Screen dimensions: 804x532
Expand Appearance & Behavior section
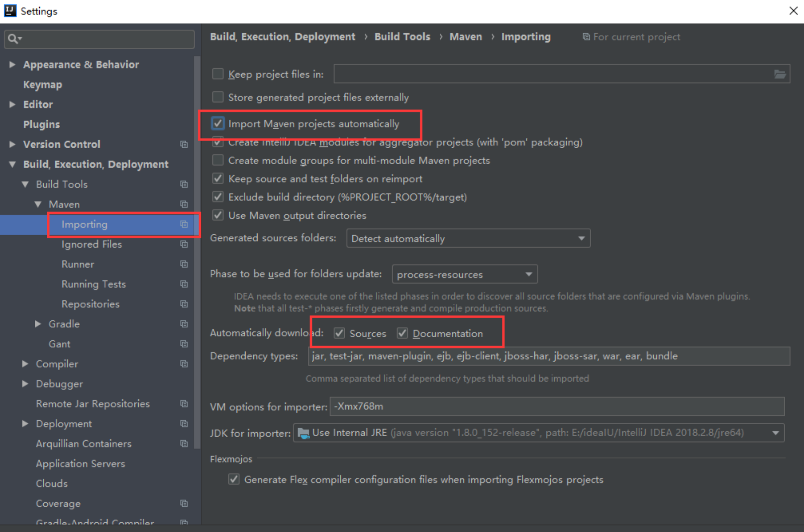[12, 64]
